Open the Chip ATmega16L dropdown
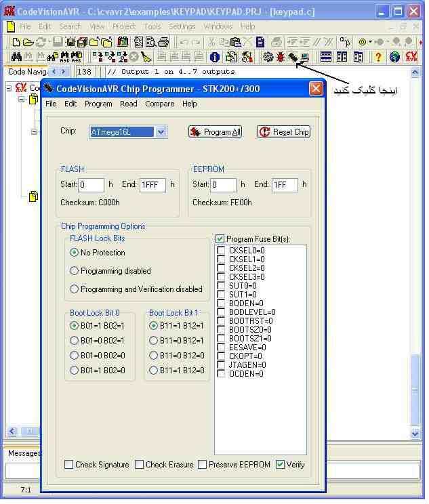The width and height of the screenshot is (429, 504). pyautogui.click(x=161, y=132)
